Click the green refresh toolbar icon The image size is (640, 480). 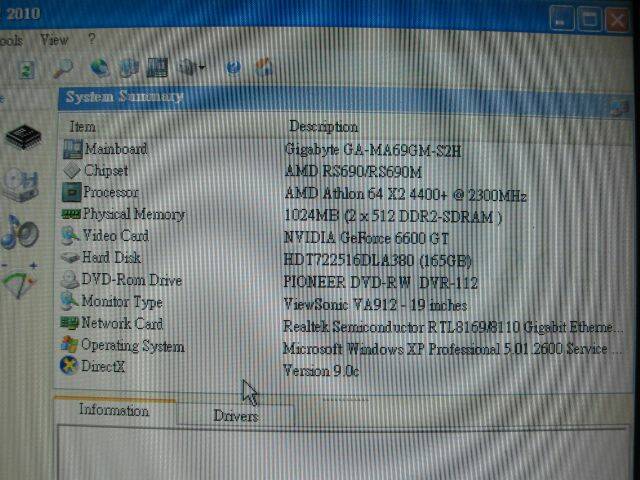[27, 70]
